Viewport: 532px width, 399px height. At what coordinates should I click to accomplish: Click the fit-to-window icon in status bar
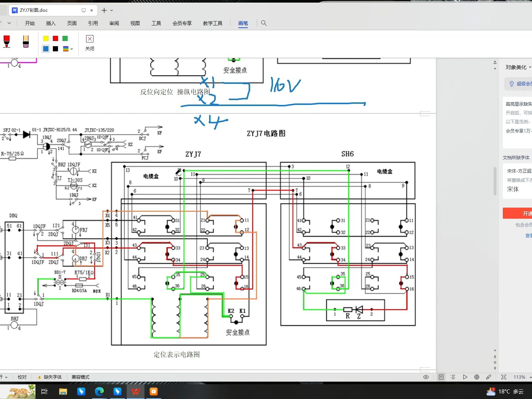coord(503,377)
